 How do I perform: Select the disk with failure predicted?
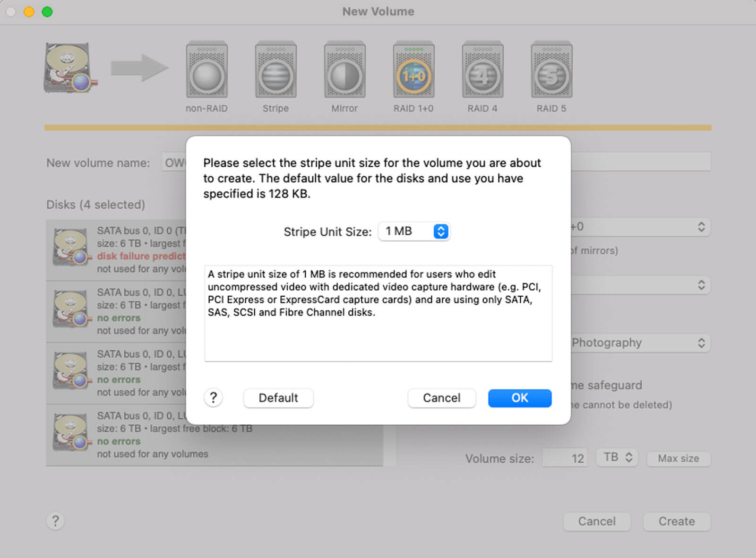point(118,250)
